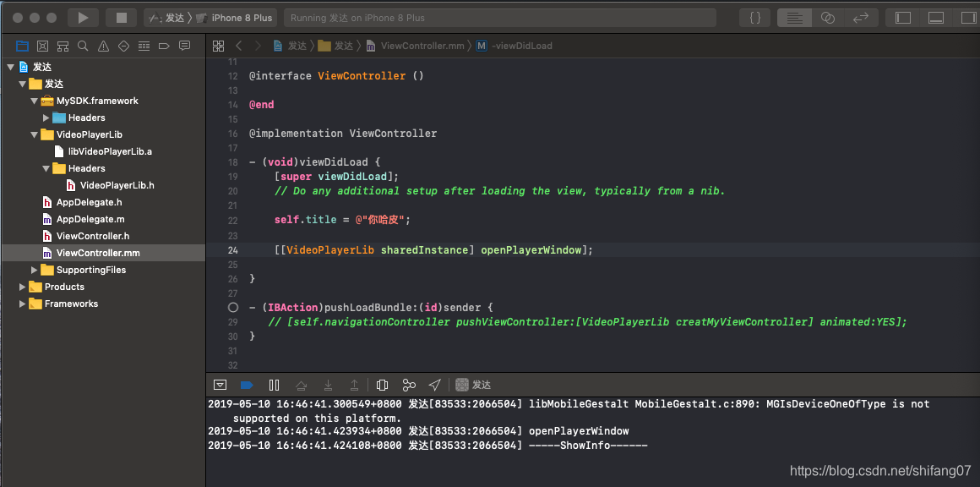
Task: Click the Step Out debug button
Action: [x=354, y=385]
